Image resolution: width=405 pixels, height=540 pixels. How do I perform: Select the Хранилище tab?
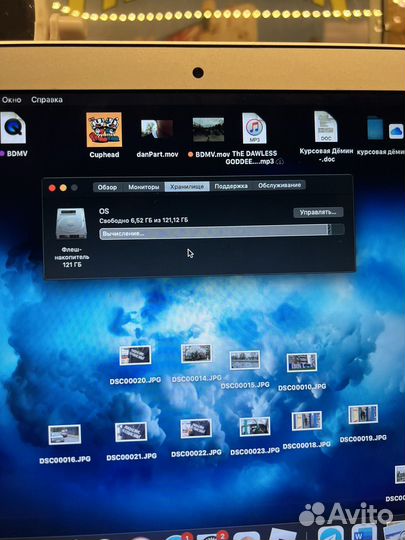(187, 187)
